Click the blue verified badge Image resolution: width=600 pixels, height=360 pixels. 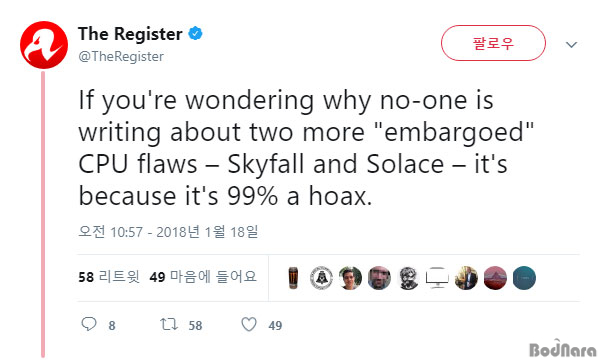point(195,34)
